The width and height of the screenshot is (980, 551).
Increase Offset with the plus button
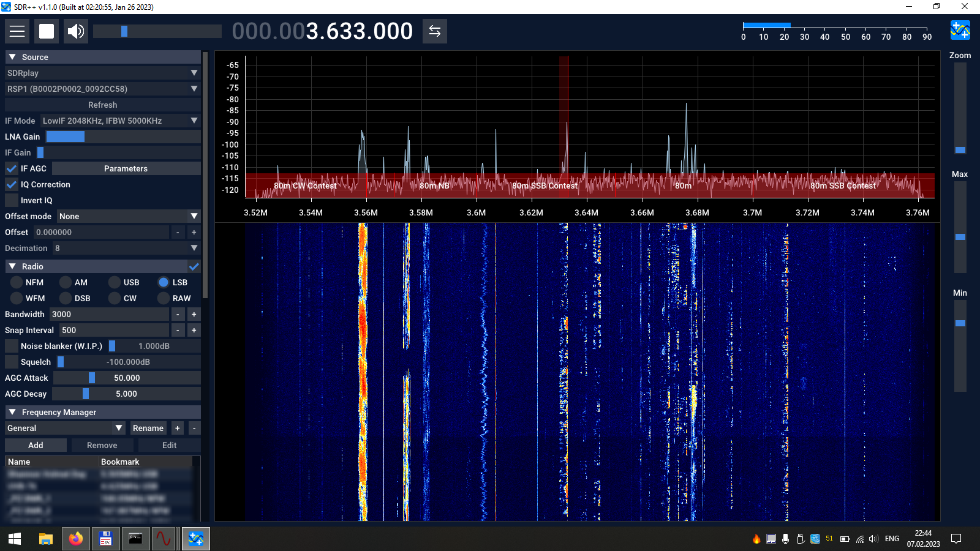[x=194, y=232]
